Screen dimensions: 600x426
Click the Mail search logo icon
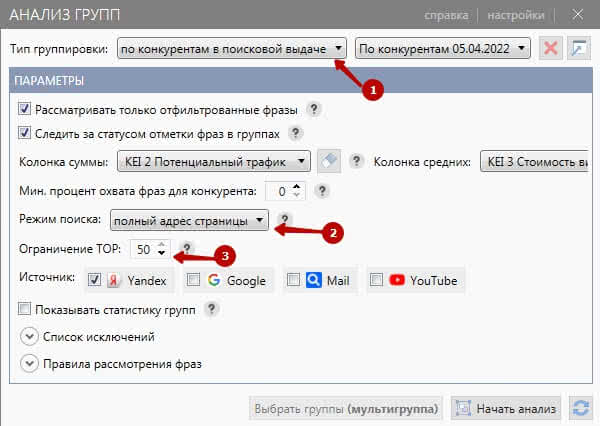tap(314, 280)
